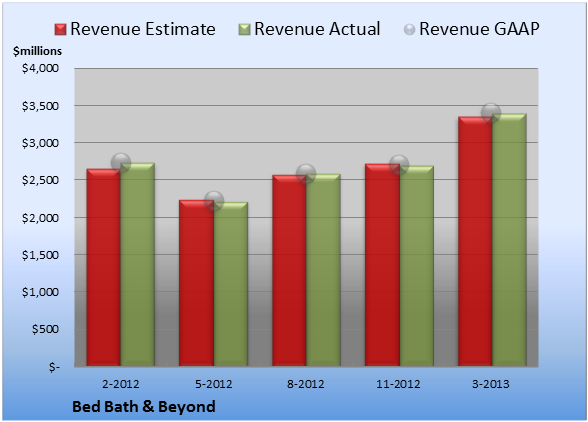
Task: Click the '8-2012' quarter label
Action: click(306, 384)
